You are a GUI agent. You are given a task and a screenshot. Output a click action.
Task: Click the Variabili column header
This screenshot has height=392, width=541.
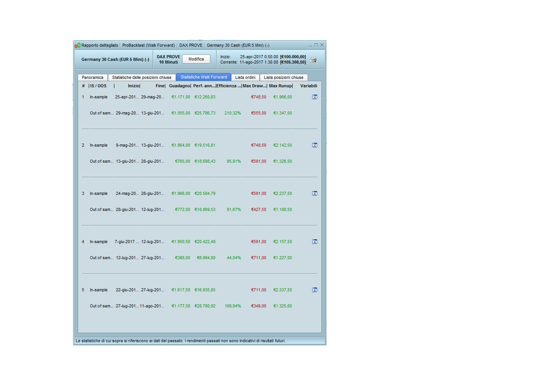[x=309, y=86]
